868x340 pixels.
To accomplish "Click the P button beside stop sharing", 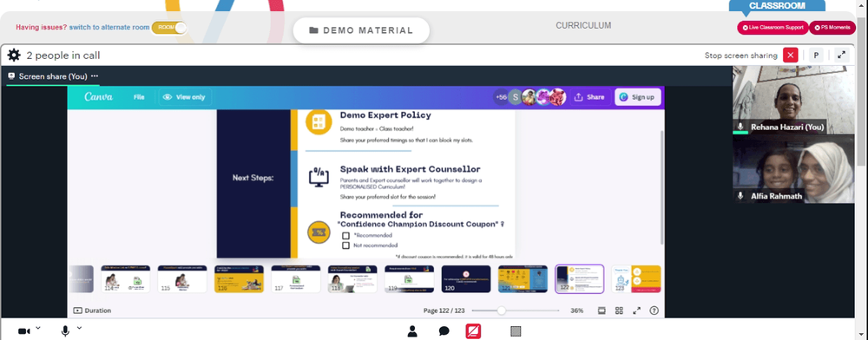I will click(x=815, y=56).
